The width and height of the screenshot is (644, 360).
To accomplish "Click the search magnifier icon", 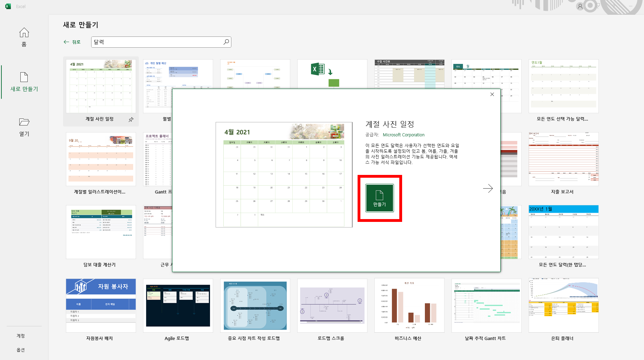I will tap(226, 42).
